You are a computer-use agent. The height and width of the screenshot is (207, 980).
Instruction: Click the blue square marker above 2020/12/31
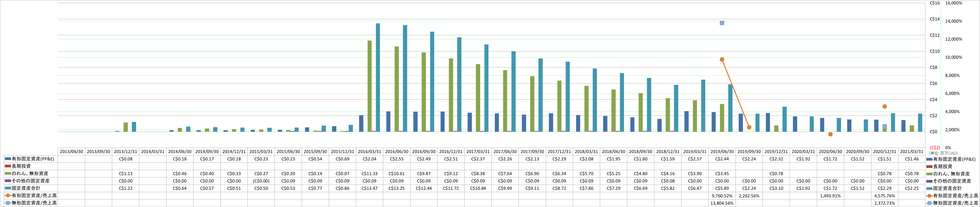pyautogui.click(x=885, y=126)
